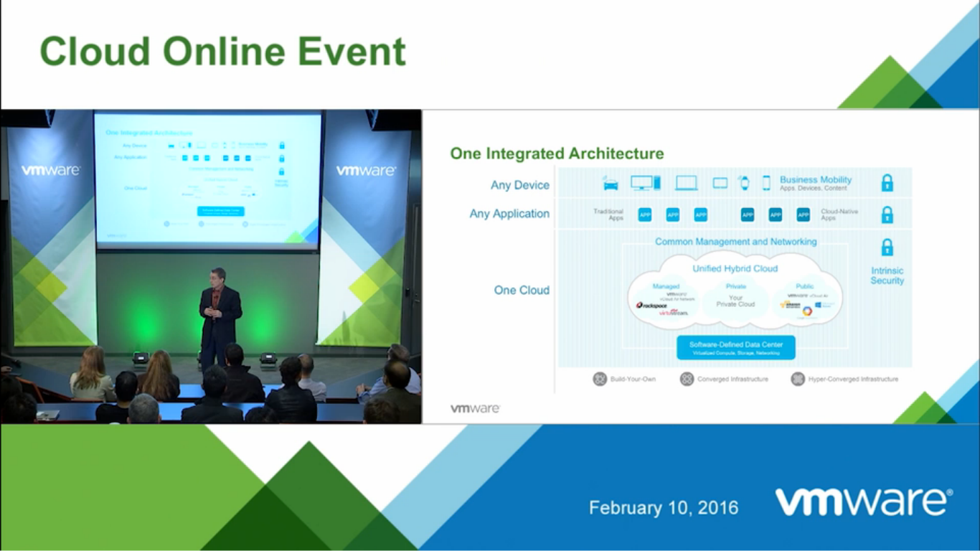The width and height of the screenshot is (980, 551).
Task: Click the Unified Hybrid Cloud heading
Action: pos(735,268)
